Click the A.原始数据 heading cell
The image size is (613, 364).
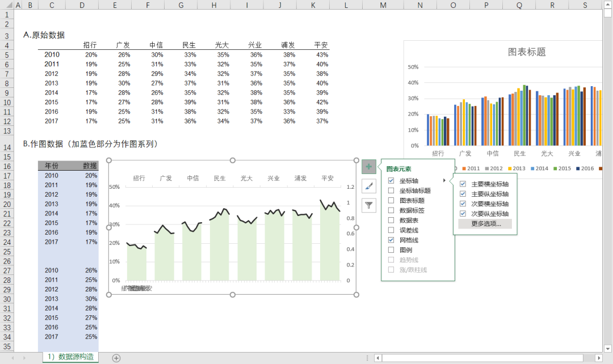point(44,35)
